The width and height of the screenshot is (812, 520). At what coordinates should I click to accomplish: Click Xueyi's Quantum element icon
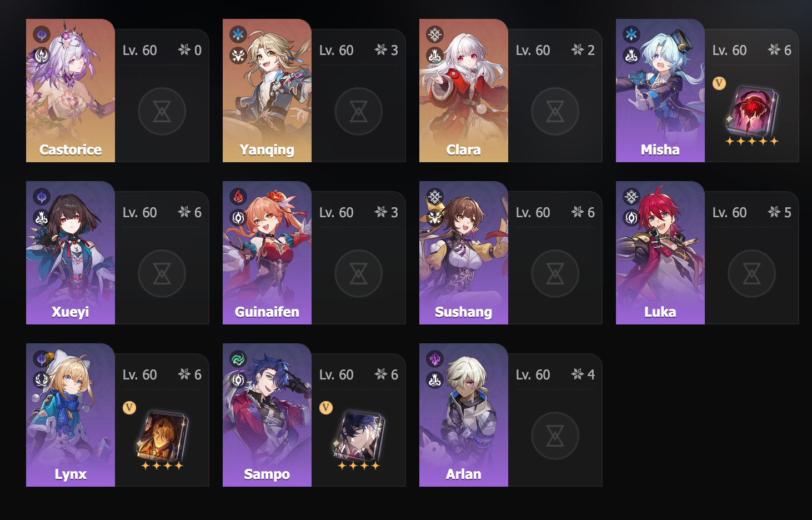point(42,197)
